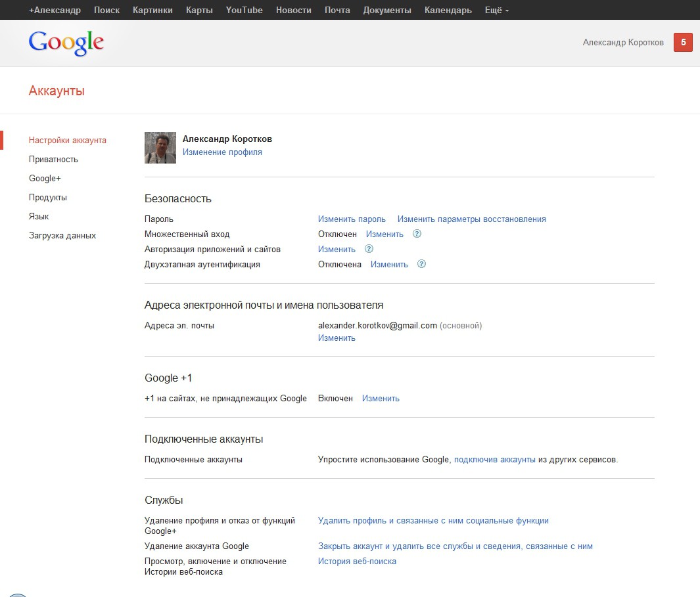This screenshot has width=700, height=597.
Task: Click the help icon beside Авторизация приложений
Action: tap(369, 249)
